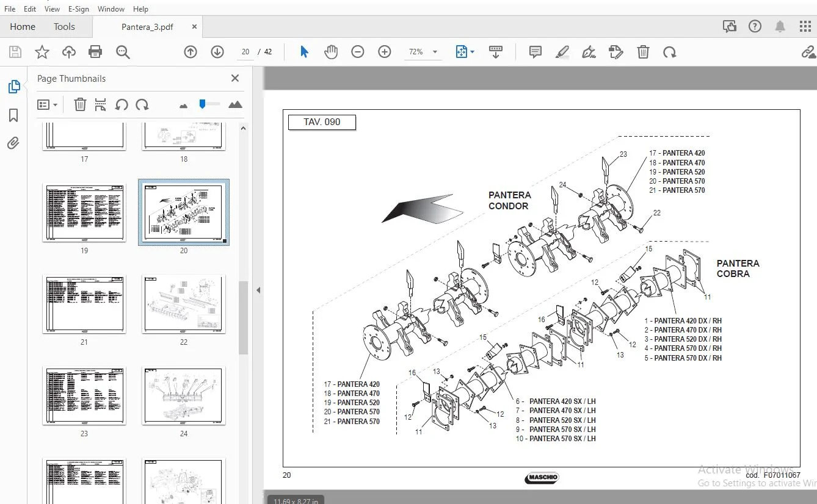Viewport: 817px width, 504px height.
Task: Activate the hand pan tool
Action: [x=331, y=52]
